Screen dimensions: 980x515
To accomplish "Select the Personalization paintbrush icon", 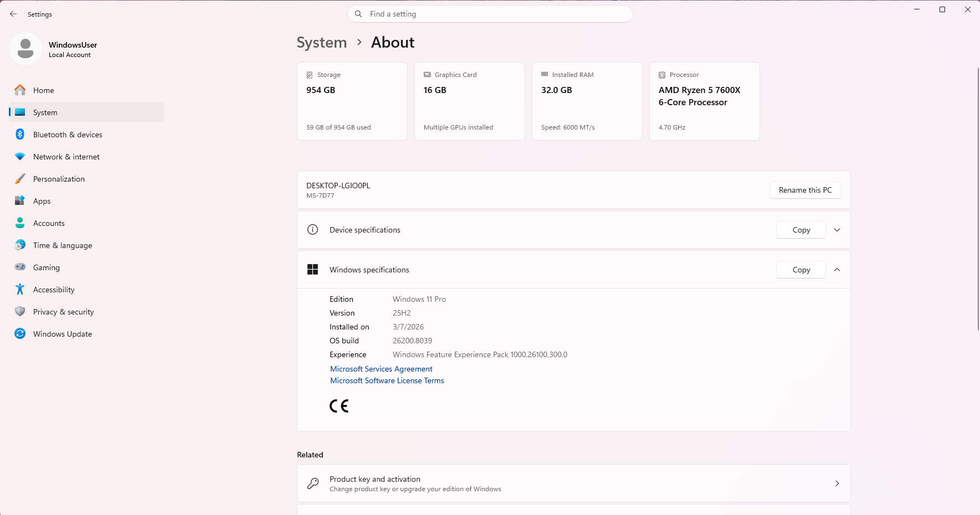I will 20,178.
